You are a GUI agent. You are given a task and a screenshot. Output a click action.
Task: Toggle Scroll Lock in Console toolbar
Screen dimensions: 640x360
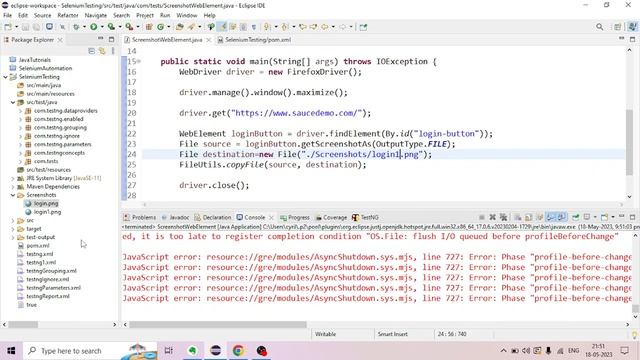[x=528, y=217]
